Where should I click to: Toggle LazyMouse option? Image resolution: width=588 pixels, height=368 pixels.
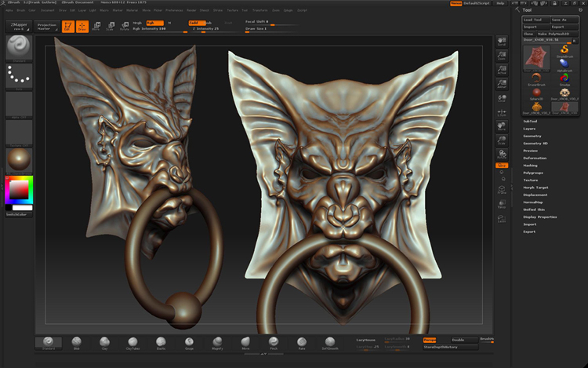tap(365, 340)
